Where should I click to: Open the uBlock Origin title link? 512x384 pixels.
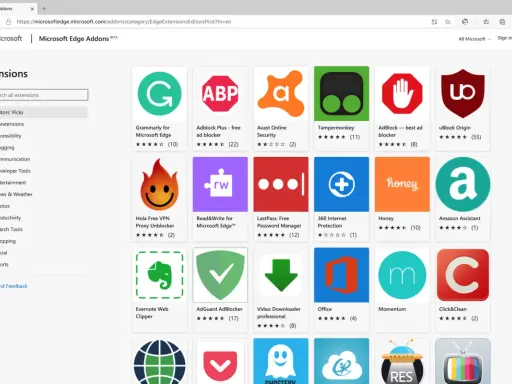point(455,128)
